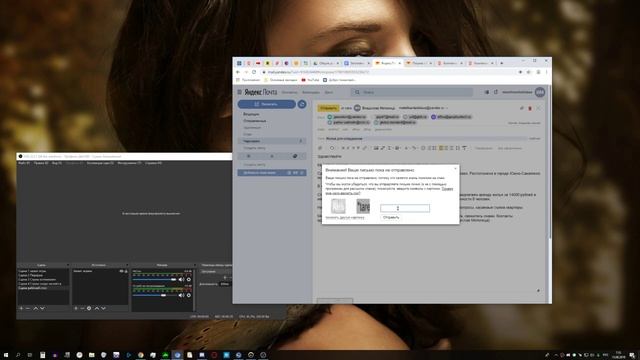
Task: Click the blue Написать compose button
Action: (x=267, y=104)
